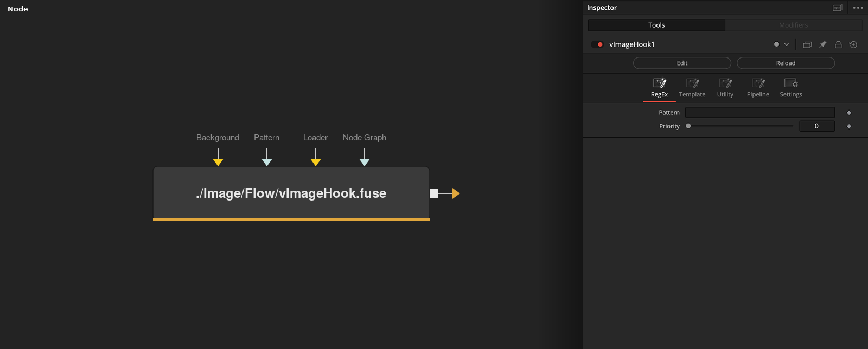868x349 pixels.
Task: Select the vImageHook.fuse node tile
Action: (x=291, y=193)
